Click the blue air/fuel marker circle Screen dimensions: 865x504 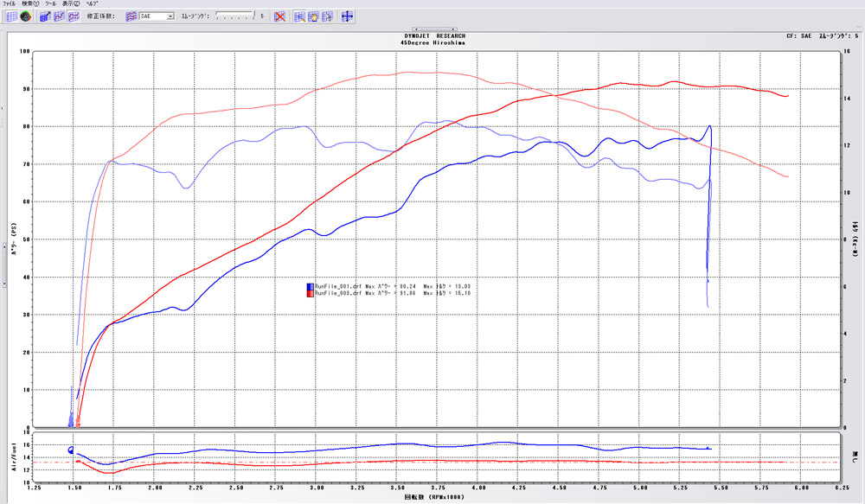tap(71, 450)
